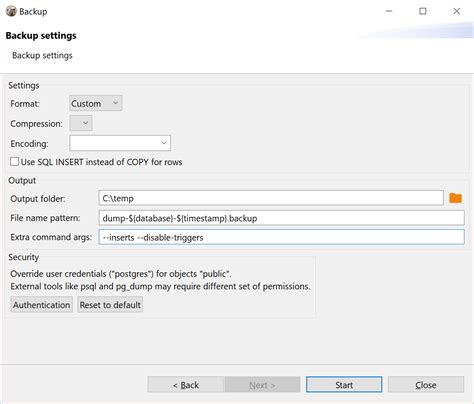474x404 pixels.
Task: Start the backup
Action: click(344, 385)
